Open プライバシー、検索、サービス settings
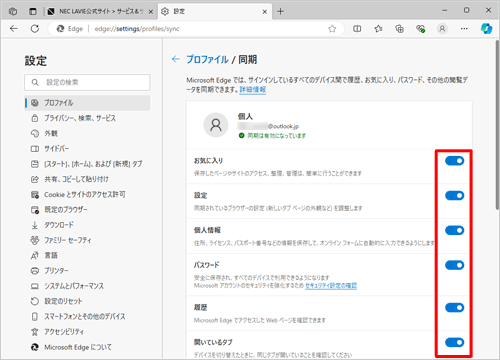This screenshot has width=500, height=360. (x=87, y=118)
